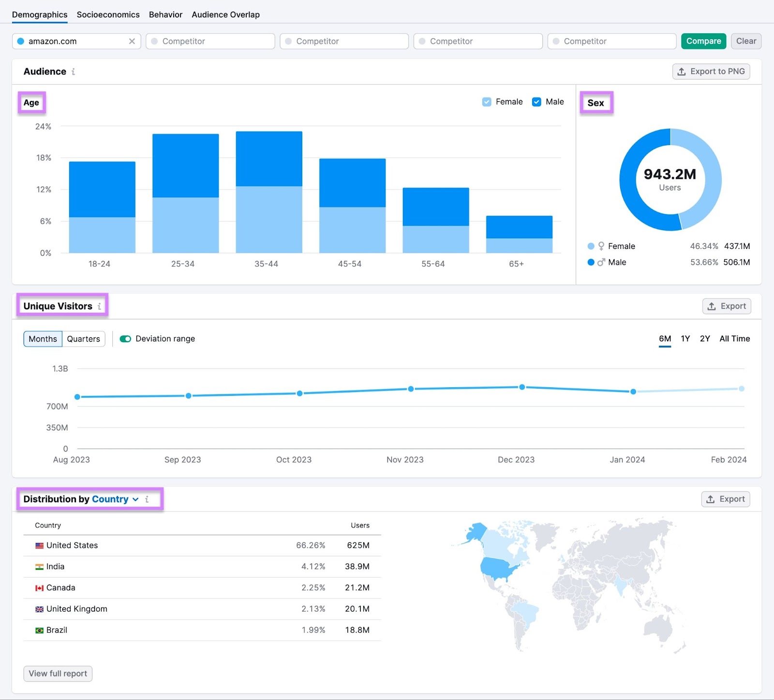The height and width of the screenshot is (700, 774).
Task: Disable the Deviation range toggle
Action: click(125, 339)
